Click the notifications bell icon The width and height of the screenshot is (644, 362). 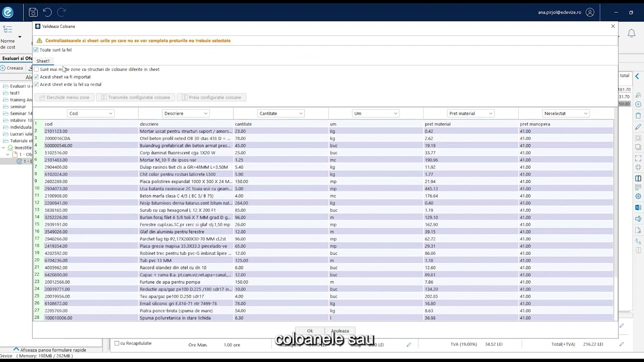tap(631, 33)
